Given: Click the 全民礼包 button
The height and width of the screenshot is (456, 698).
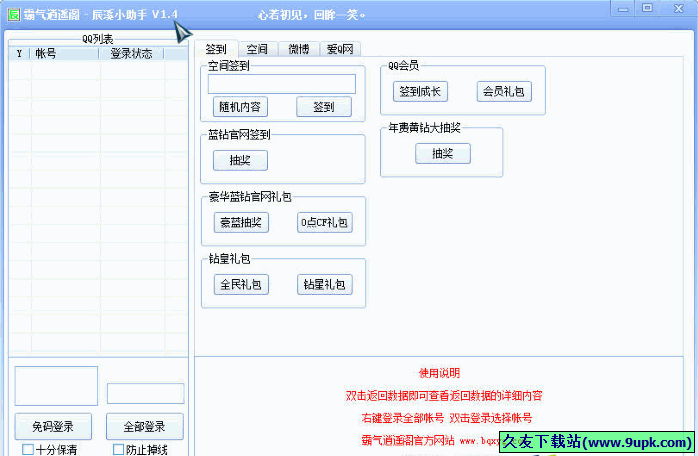Looking at the screenshot, I should [x=241, y=284].
